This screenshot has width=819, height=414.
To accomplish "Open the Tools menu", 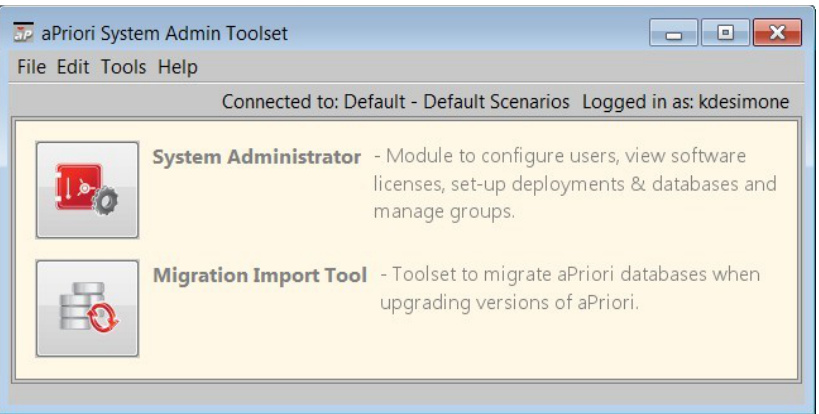I will tap(123, 67).
